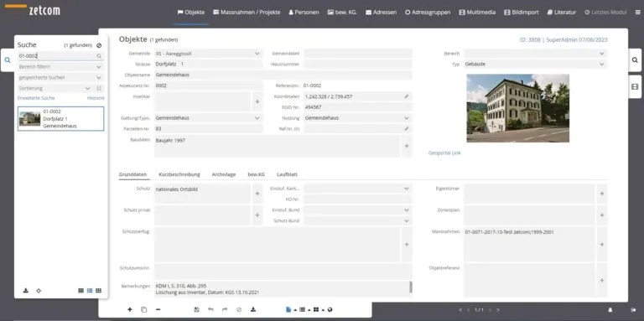Screen dimensions: 644x321
Task: Open the Gemeinde dropdown
Action: click(x=257, y=54)
